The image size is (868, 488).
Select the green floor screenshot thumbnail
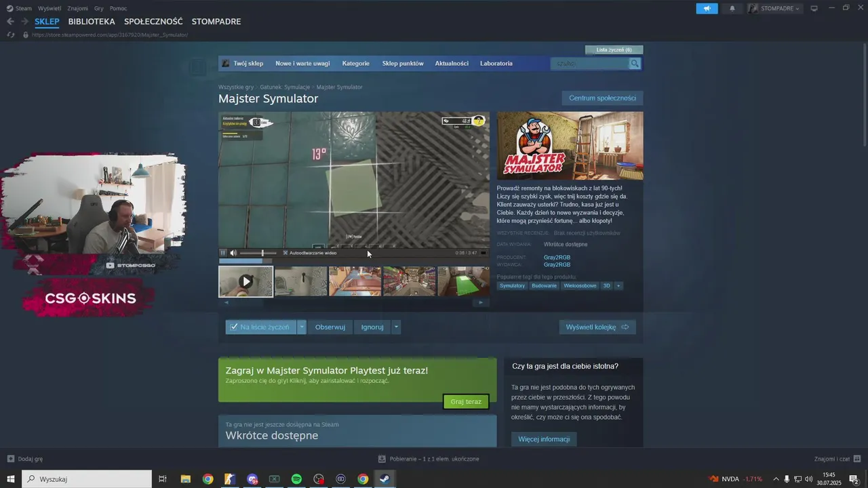click(464, 281)
